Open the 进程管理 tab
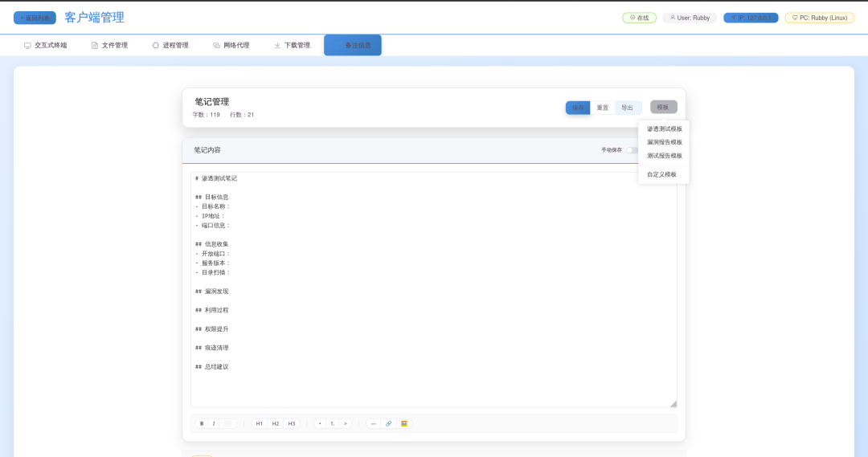868x457 pixels. (x=170, y=45)
